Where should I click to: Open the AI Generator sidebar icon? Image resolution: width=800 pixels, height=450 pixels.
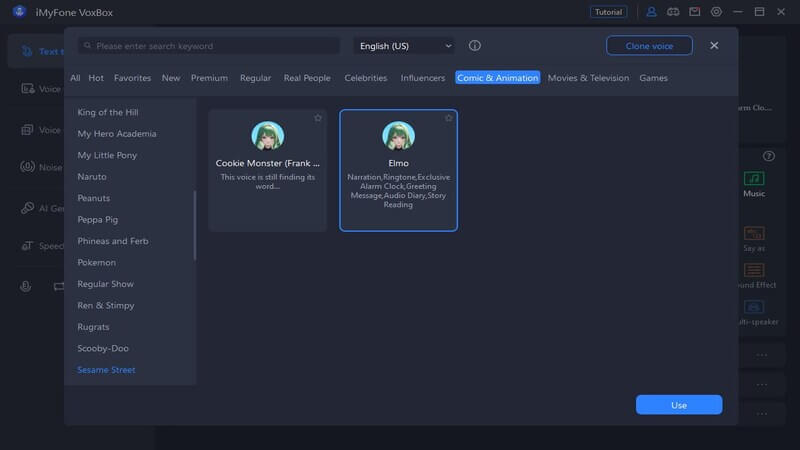coord(27,208)
